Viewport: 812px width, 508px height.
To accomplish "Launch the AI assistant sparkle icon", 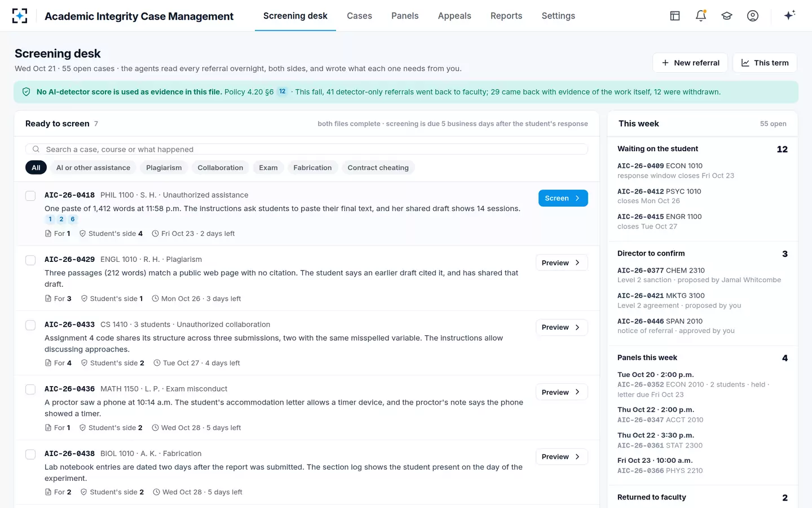I will tap(789, 15).
